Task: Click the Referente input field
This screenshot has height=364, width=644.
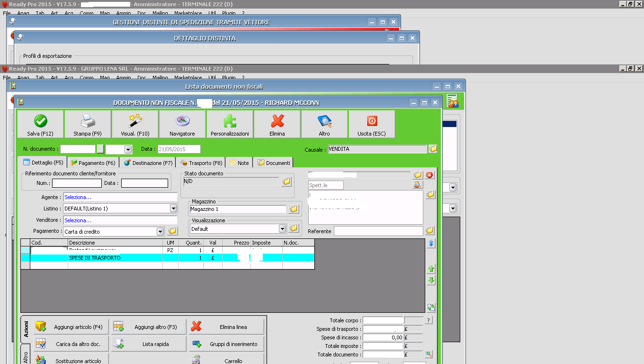Action: click(x=378, y=231)
